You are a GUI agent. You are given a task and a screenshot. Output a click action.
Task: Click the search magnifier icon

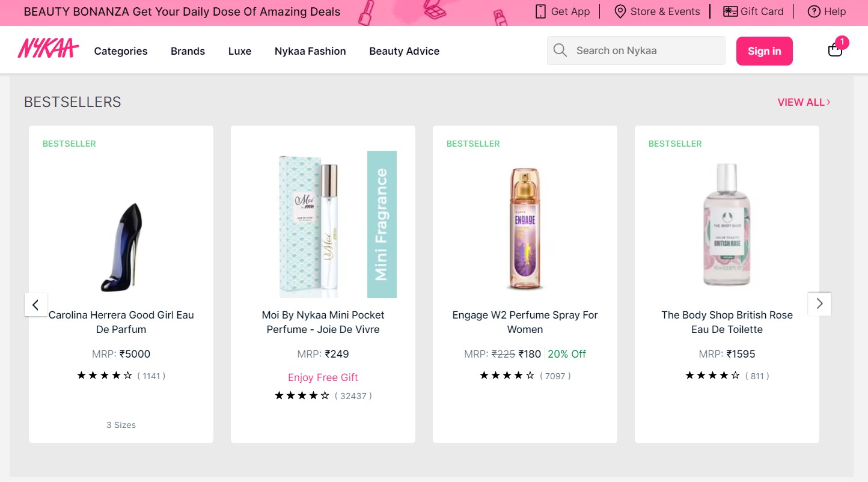560,50
